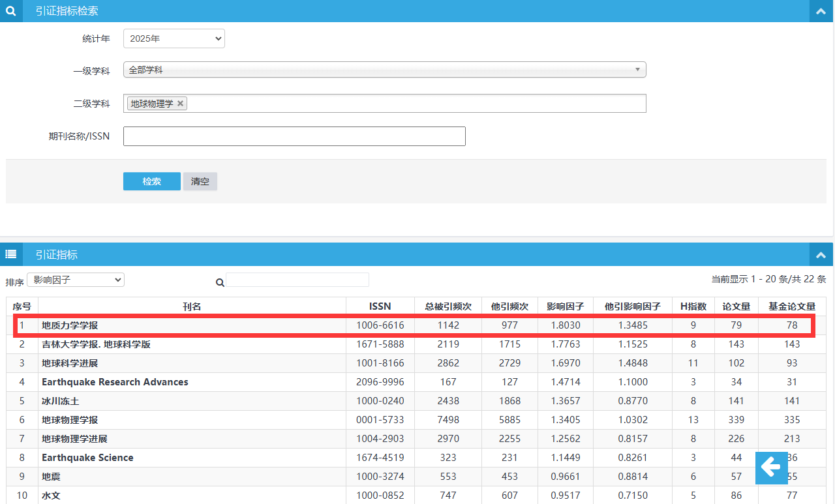Collapse the 引证指标检索 panel with chevron
The width and height of the screenshot is (835, 504).
point(821,11)
